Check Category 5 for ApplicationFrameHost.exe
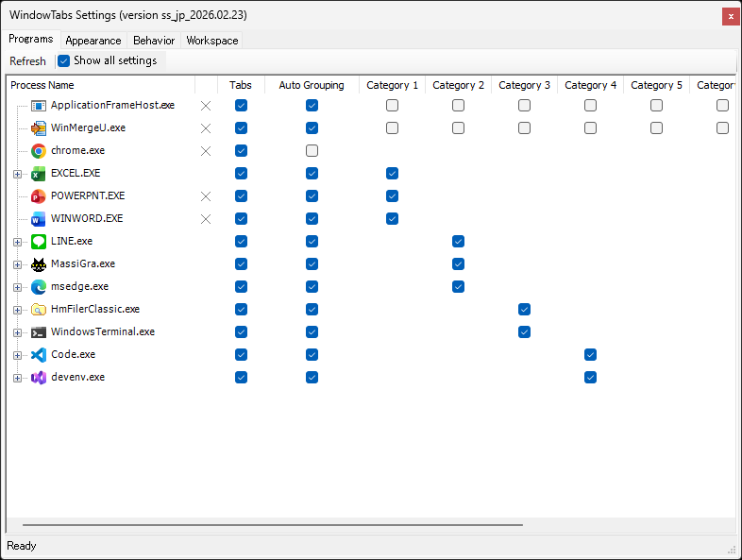 [x=656, y=105]
